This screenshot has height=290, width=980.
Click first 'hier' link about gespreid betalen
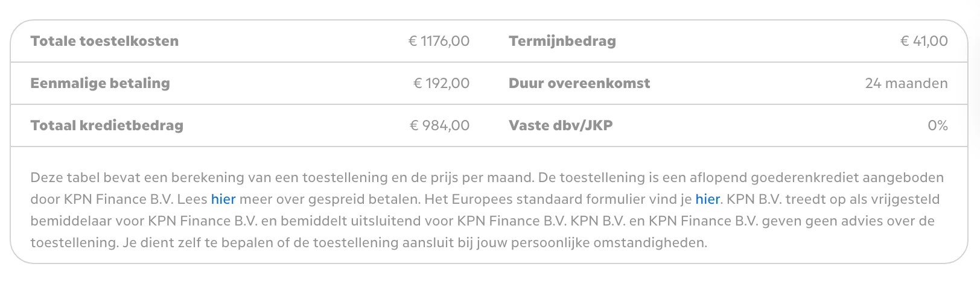pyautogui.click(x=223, y=200)
